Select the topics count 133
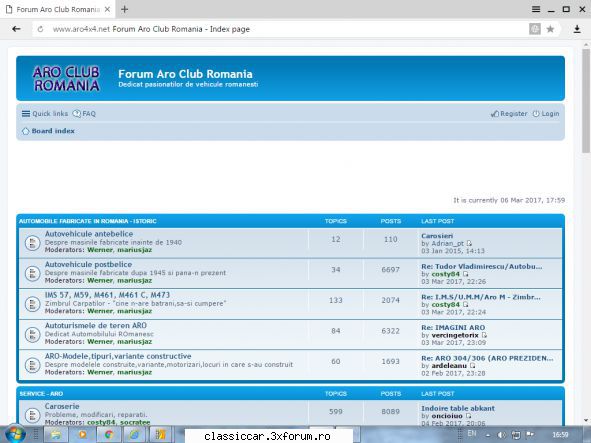 coord(335,300)
